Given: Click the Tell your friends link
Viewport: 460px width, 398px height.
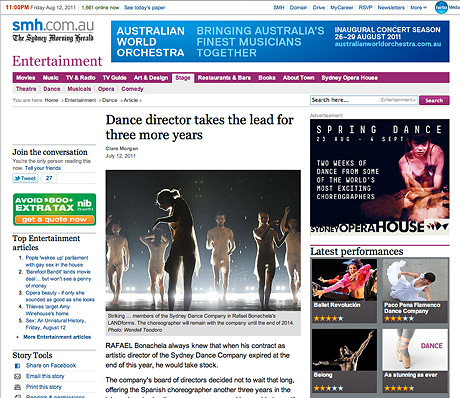Looking at the screenshot, I should coord(43,168).
